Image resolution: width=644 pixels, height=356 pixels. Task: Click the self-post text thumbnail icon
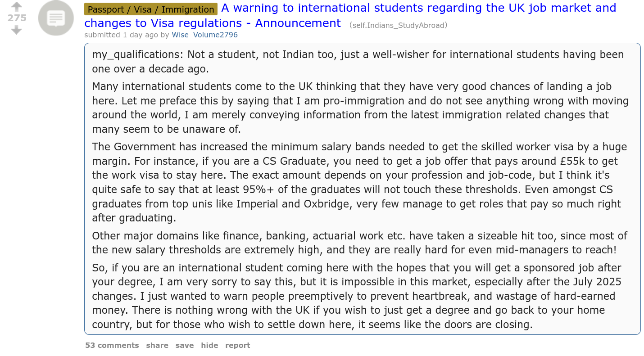point(56,18)
